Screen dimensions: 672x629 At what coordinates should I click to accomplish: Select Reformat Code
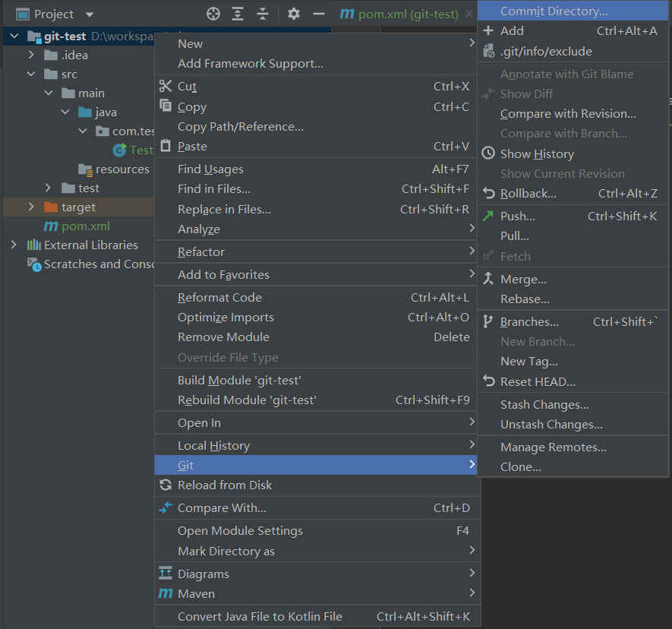click(x=316, y=297)
